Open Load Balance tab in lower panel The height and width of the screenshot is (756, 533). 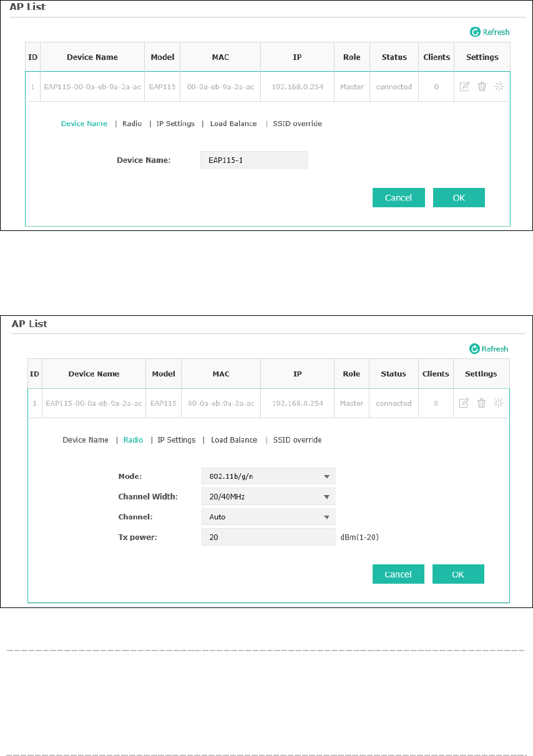[x=234, y=440]
